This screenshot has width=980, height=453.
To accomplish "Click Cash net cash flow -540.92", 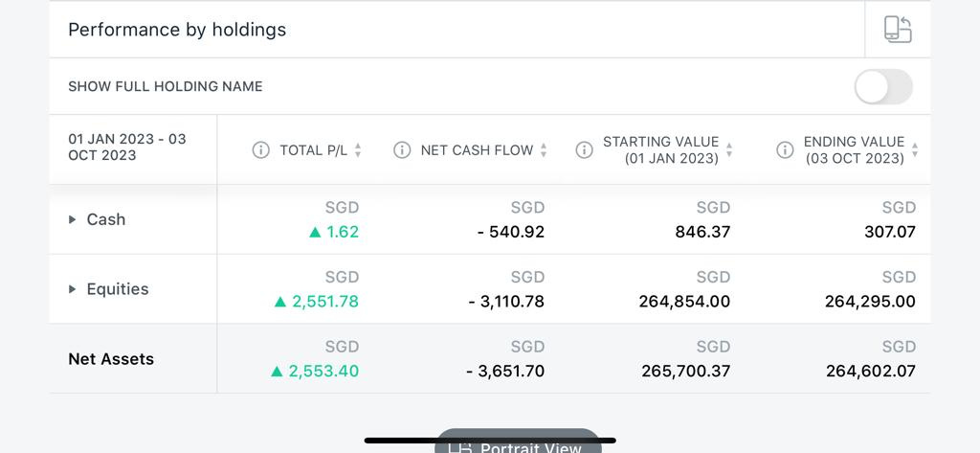I will click(x=511, y=232).
